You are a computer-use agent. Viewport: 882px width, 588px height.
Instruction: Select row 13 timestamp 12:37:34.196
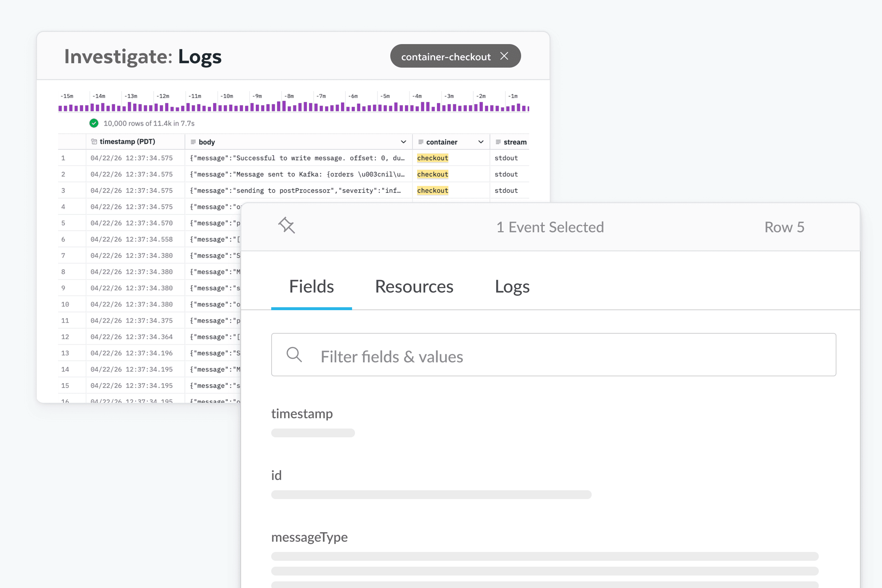[x=131, y=353]
